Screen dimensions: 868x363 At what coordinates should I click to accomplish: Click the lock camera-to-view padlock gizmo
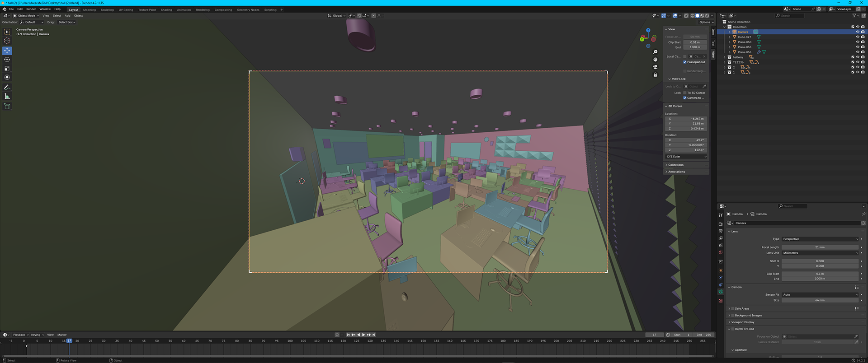(x=655, y=75)
